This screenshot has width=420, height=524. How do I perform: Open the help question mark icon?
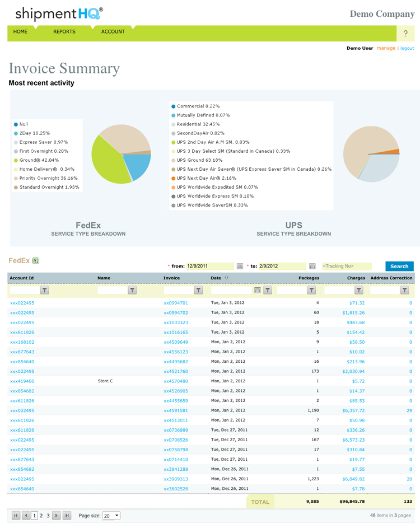(405, 34)
